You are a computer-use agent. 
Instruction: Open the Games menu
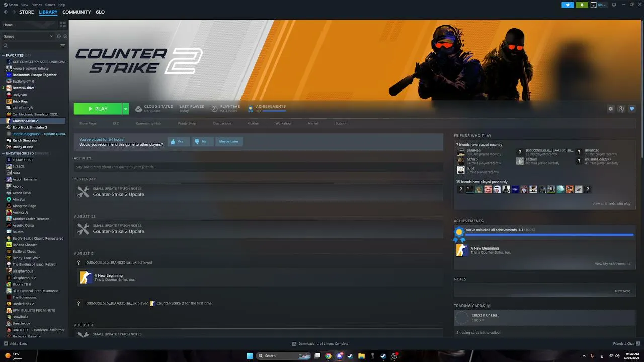pyautogui.click(x=50, y=5)
